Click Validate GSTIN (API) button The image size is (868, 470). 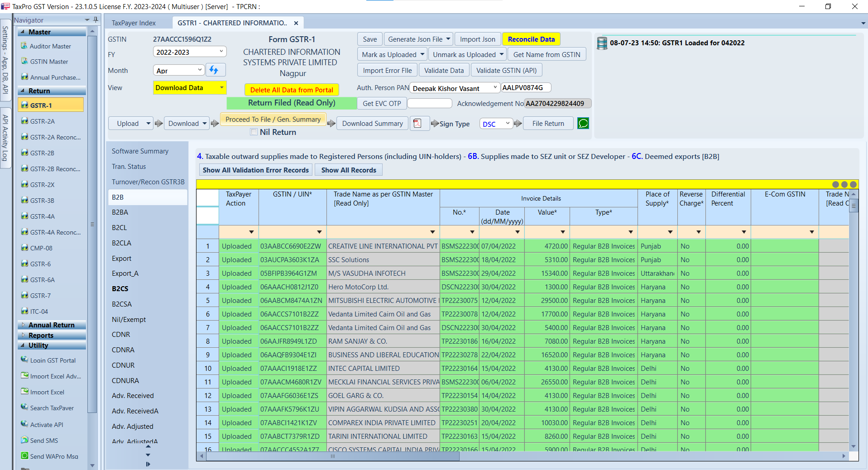pos(506,70)
